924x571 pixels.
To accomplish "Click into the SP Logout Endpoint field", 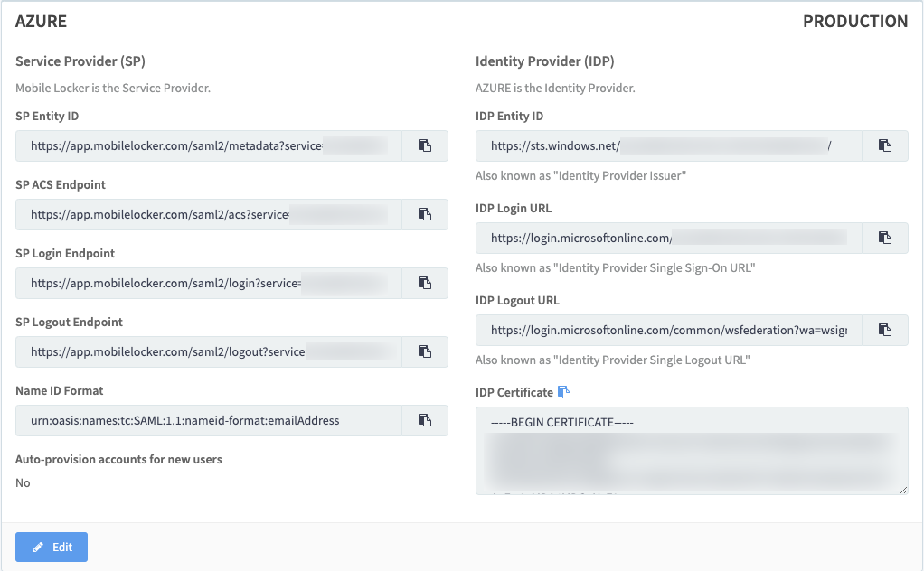I will point(208,351).
